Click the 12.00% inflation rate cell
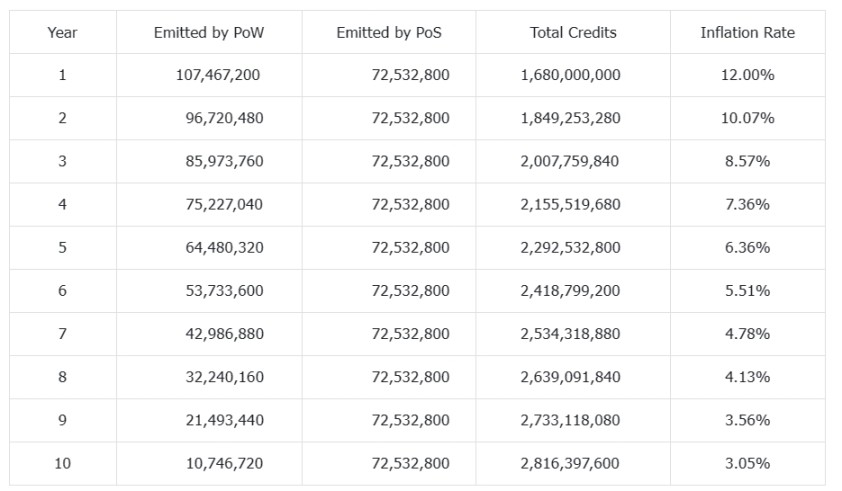Viewport: 842px width, 491px height. click(747, 75)
